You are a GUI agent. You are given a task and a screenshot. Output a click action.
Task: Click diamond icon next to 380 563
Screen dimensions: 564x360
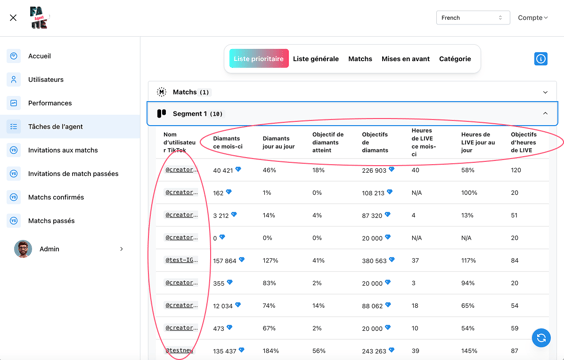point(392,259)
